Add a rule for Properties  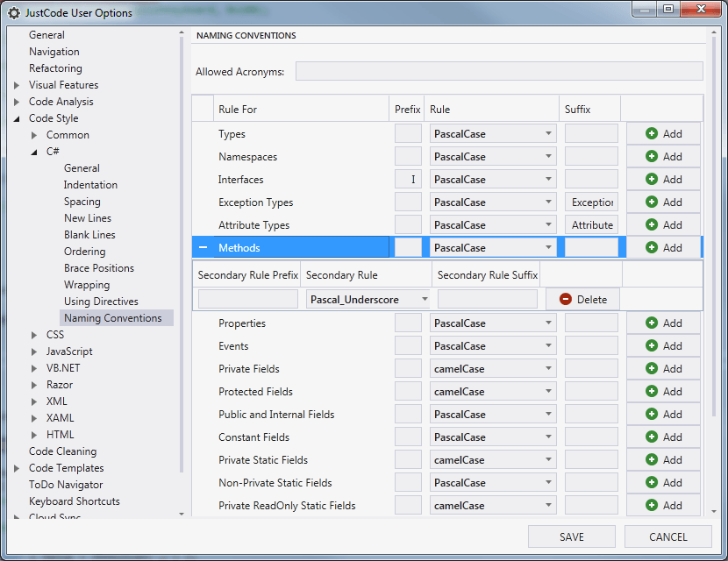click(x=663, y=323)
